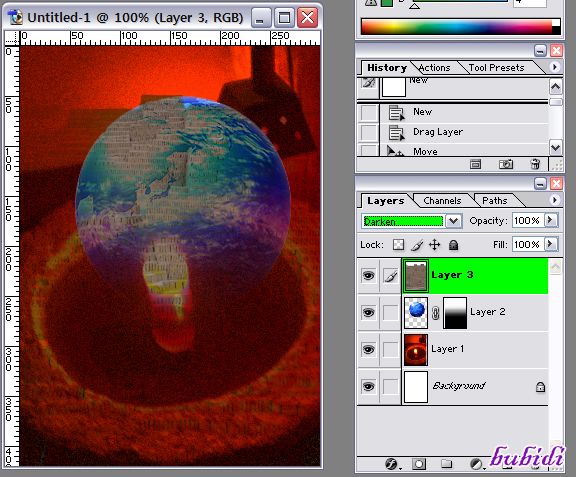
Task: Create new snapshot camera icon in History
Action: point(506,165)
